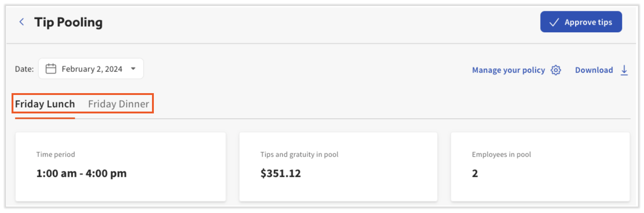644x213 pixels.
Task: Switch to the Friday Dinner tab
Action: click(119, 104)
